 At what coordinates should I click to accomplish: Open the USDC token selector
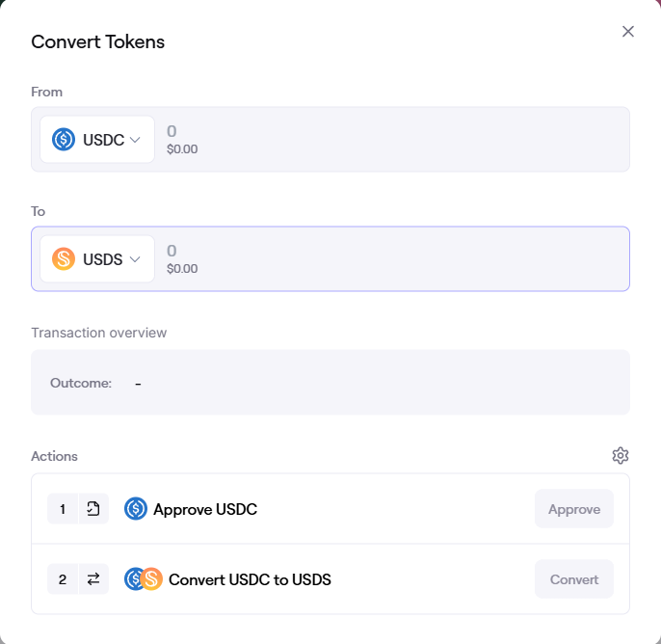pyautogui.click(x=97, y=139)
